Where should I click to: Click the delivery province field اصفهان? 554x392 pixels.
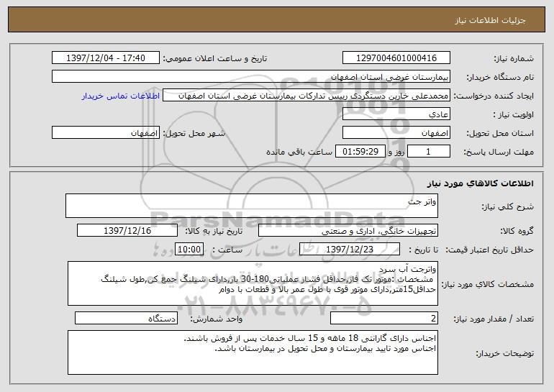pos(396,133)
